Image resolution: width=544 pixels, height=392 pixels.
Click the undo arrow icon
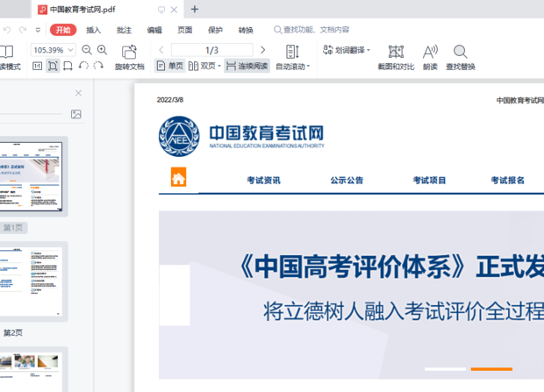[x=7, y=30]
